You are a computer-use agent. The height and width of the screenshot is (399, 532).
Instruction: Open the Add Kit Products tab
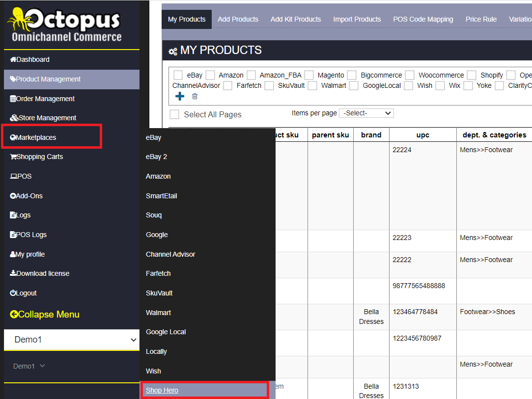pyautogui.click(x=296, y=19)
